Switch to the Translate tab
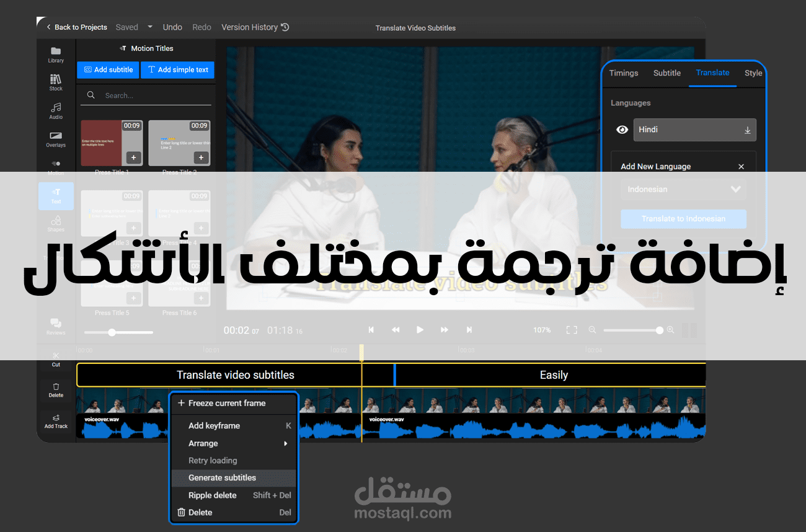Viewport: 806px width, 532px height. click(712, 73)
